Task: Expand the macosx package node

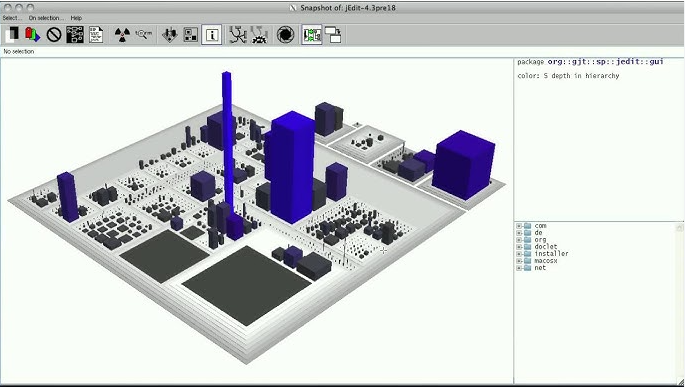Action: (x=519, y=261)
